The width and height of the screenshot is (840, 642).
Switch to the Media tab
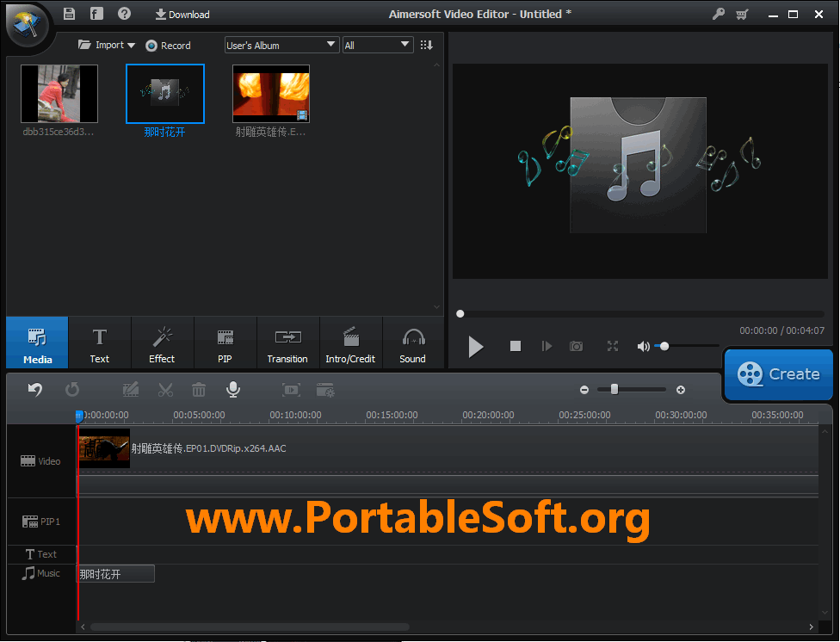pyautogui.click(x=38, y=343)
